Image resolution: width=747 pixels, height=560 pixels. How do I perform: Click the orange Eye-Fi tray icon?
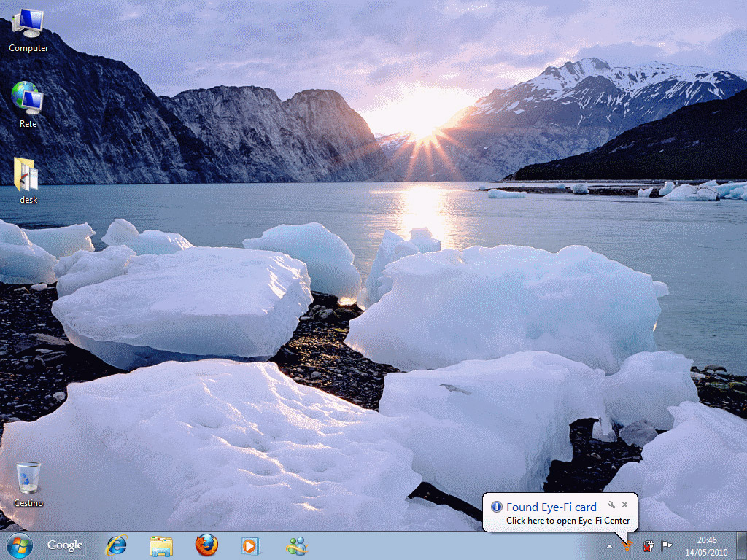[x=627, y=545]
